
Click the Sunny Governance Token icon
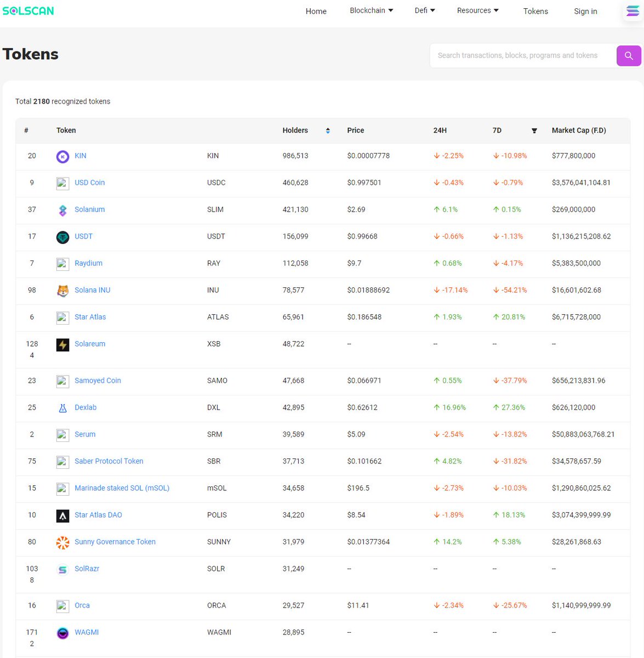(63, 542)
